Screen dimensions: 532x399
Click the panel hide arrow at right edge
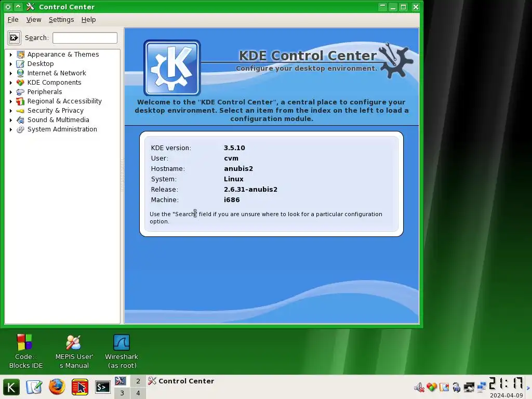(x=528, y=388)
